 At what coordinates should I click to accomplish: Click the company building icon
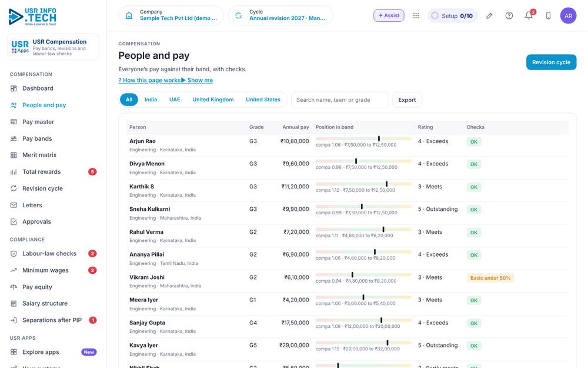(x=129, y=15)
